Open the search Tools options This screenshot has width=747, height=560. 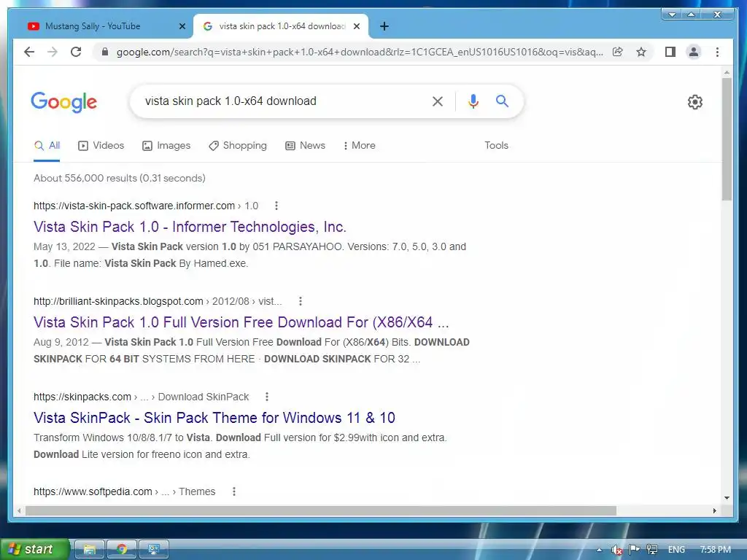coord(496,146)
